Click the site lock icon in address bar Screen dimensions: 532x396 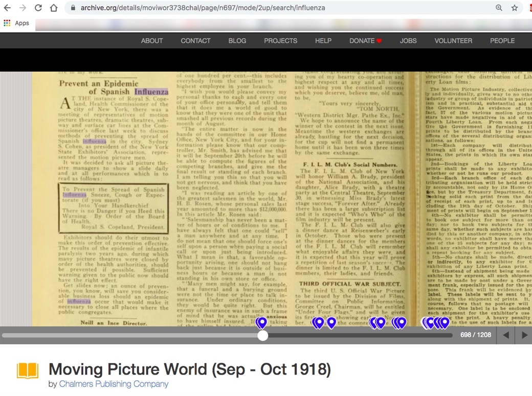[72, 8]
